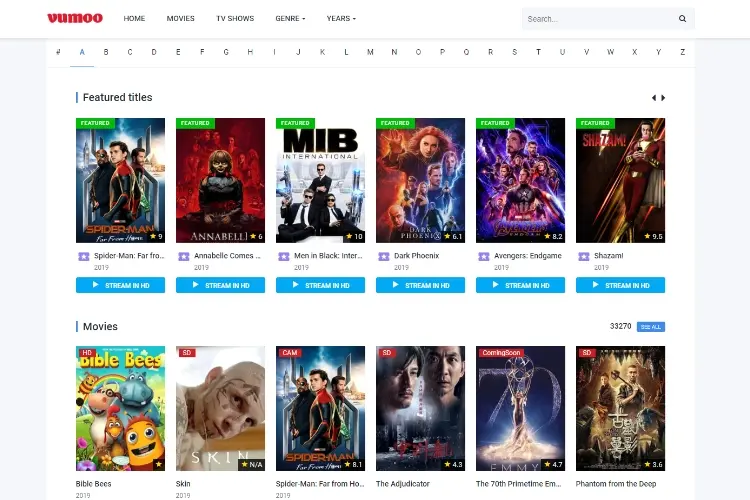Click movie icon beside Avengers: Endgame title
This screenshot has height=500, width=750.
[x=484, y=256]
